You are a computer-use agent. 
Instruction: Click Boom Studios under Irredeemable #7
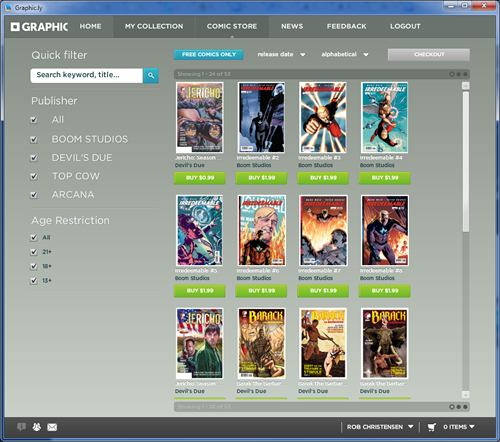pos(315,278)
